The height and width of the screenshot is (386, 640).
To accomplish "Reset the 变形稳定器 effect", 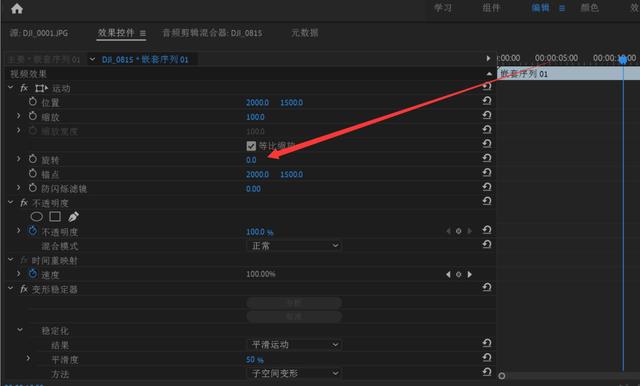I will pyautogui.click(x=487, y=287).
